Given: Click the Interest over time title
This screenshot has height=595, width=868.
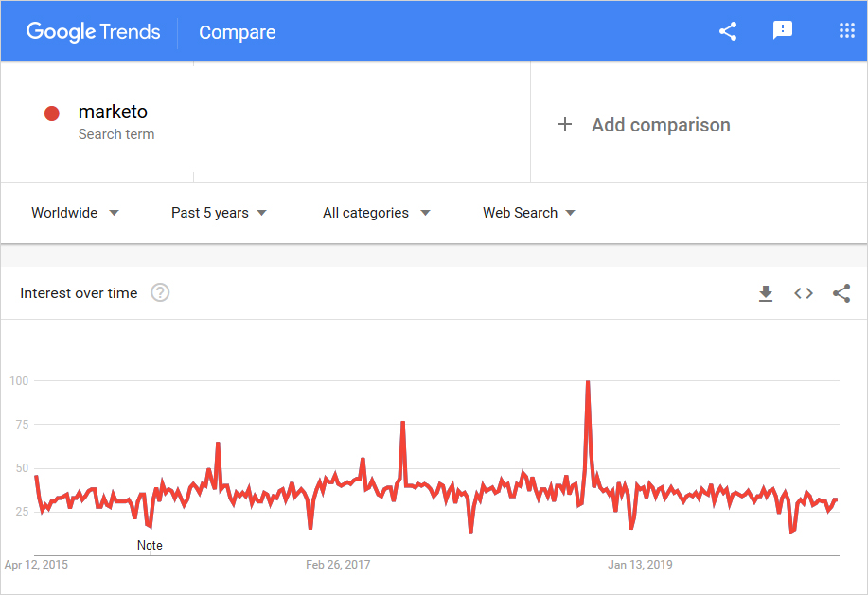Looking at the screenshot, I should click(x=79, y=293).
